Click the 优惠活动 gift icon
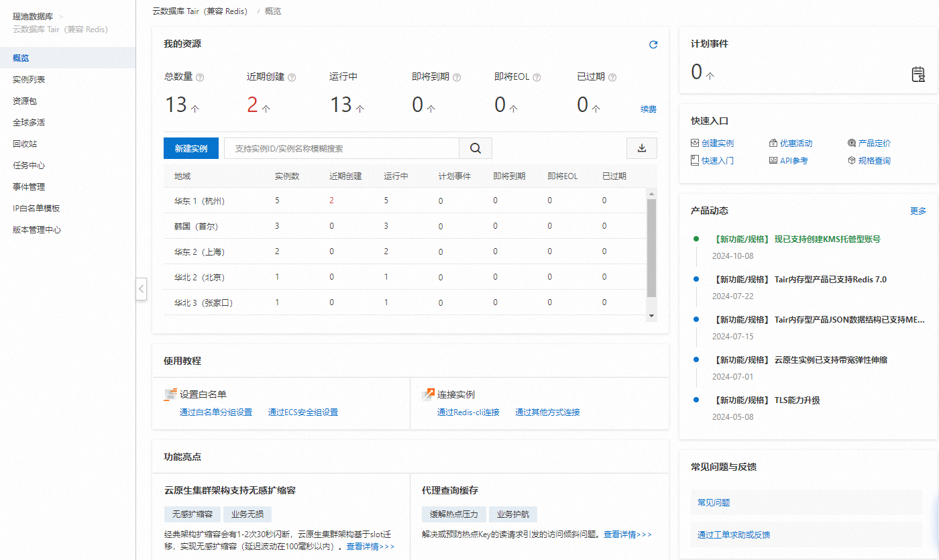939x560 pixels. point(773,143)
